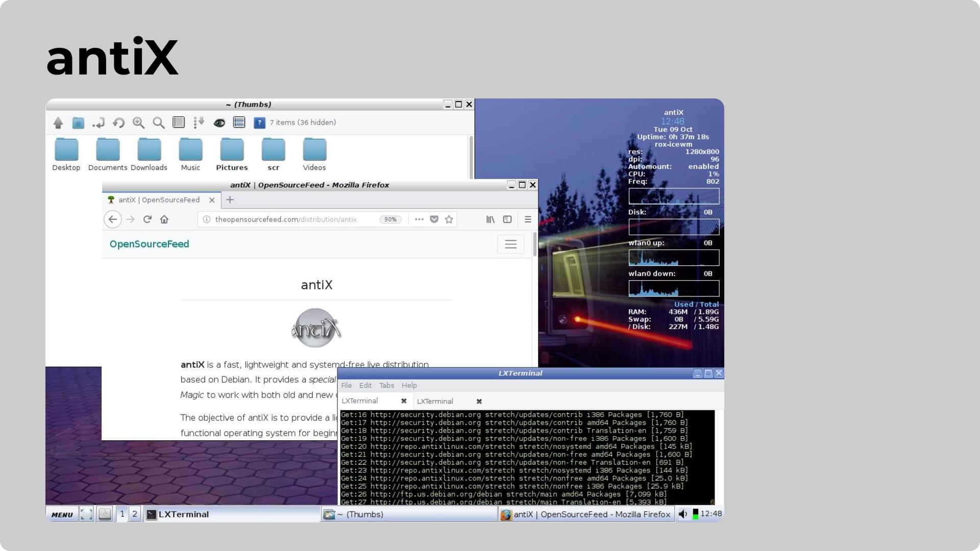Open the Pictures folder
Screen dimensions: 980x551
[x=232, y=155]
